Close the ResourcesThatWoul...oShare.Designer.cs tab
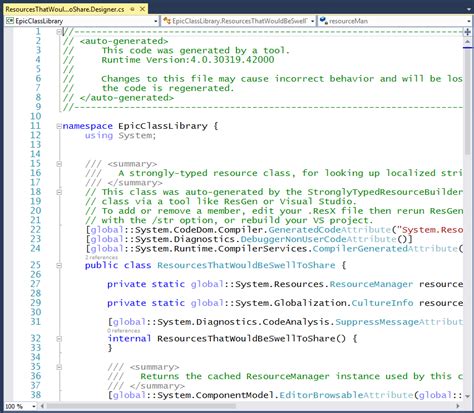This screenshot has height=413, width=474. pyautogui.click(x=142, y=9)
